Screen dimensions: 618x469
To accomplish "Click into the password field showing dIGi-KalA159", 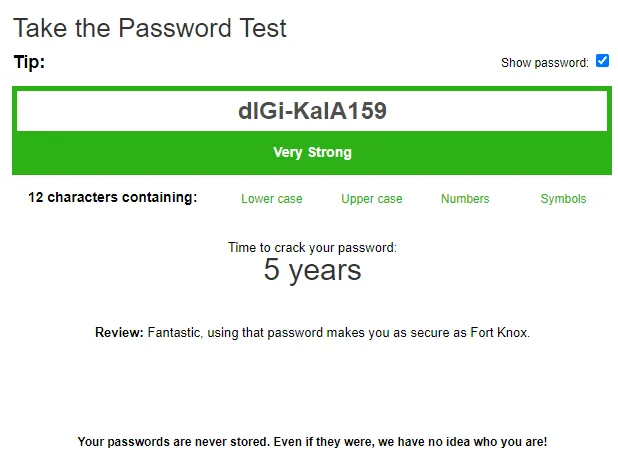I will [x=312, y=111].
